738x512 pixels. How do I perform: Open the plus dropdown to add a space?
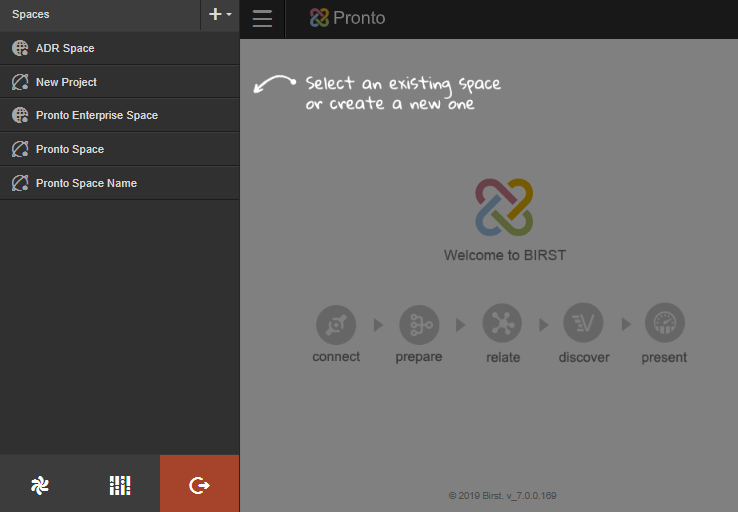coord(220,15)
